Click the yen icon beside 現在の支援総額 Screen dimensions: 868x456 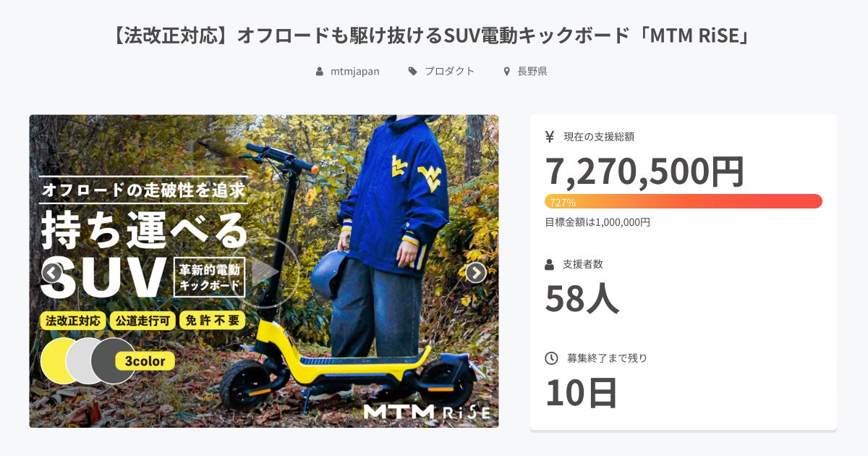coord(550,136)
